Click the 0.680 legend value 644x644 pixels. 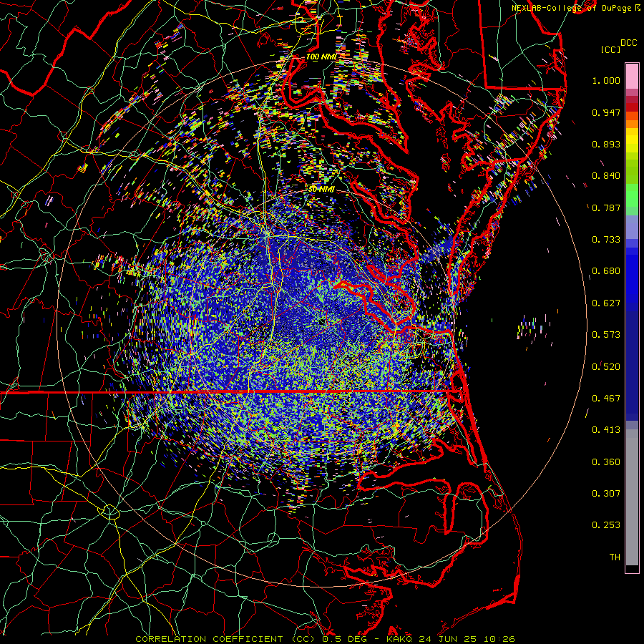[606, 271]
